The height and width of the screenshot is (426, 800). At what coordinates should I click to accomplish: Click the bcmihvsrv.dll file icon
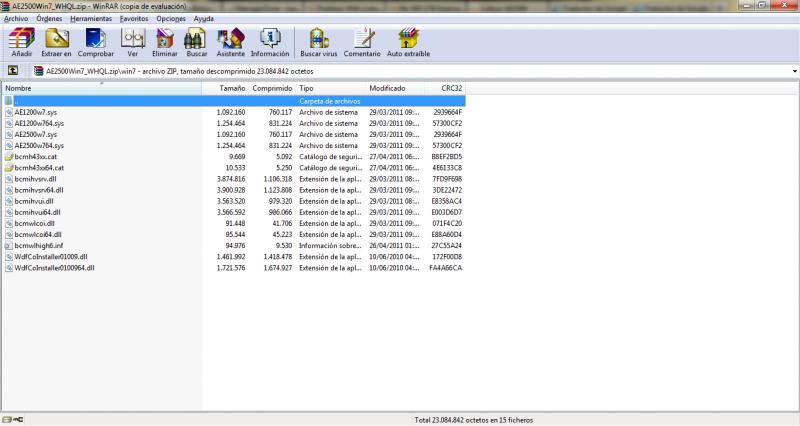(9, 179)
